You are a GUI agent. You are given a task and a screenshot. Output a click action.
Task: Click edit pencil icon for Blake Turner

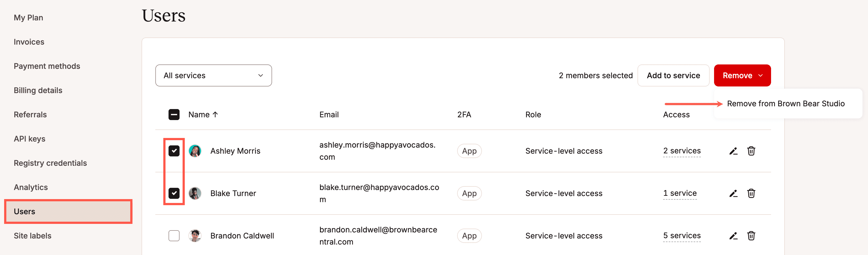coord(733,193)
